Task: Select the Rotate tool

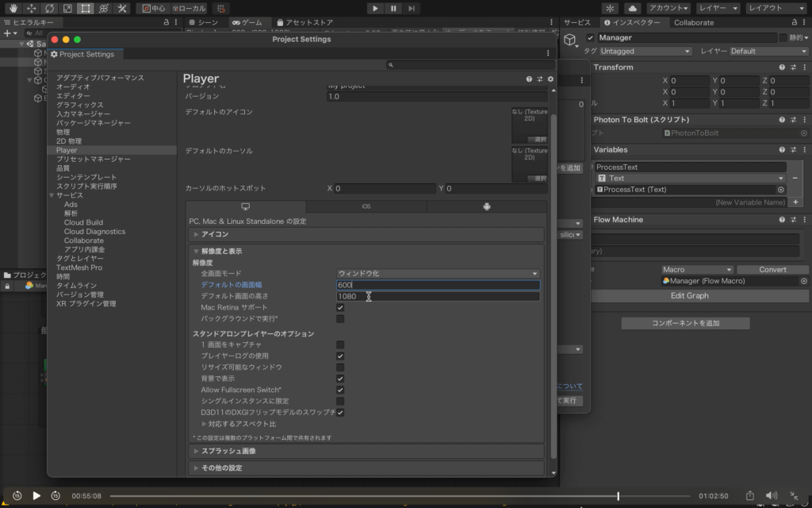Action: 49,8
